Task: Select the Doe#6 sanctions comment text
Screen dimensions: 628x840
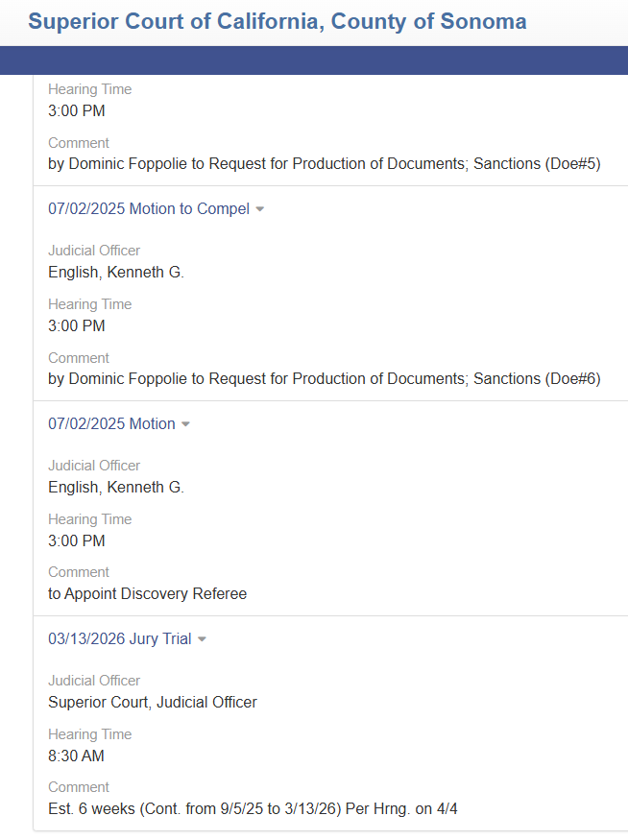Action: pos(325,379)
